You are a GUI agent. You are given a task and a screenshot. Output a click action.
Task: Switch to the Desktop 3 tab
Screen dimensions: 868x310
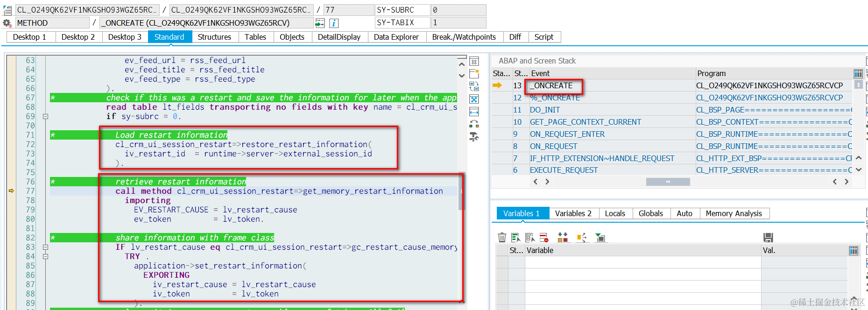(125, 37)
